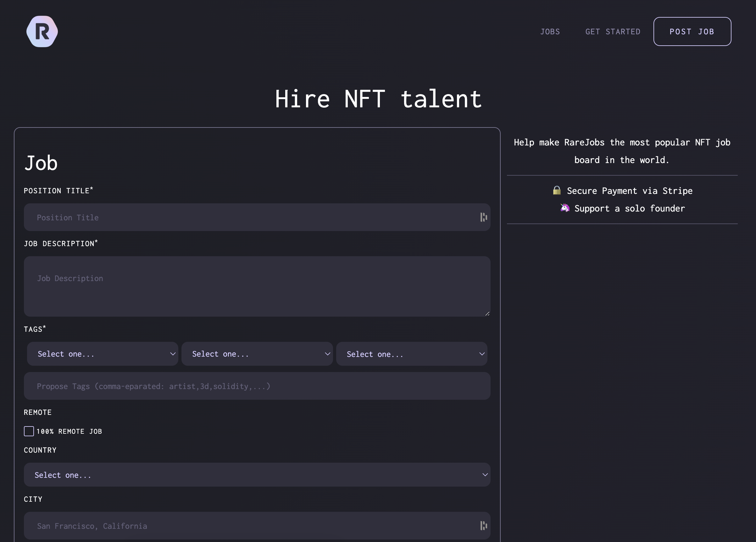Click the RareJobs logo in the top-left corner
The height and width of the screenshot is (542, 756).
click(42, 31)
